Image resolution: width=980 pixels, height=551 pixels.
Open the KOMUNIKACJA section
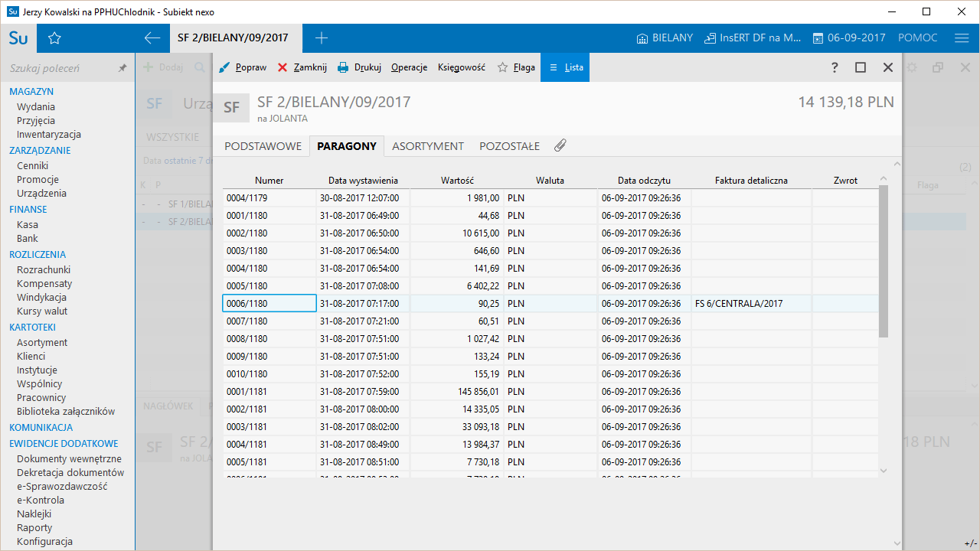point(41,428)
